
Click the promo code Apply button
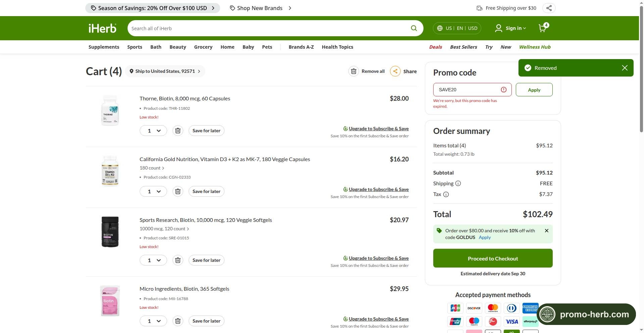534,90
